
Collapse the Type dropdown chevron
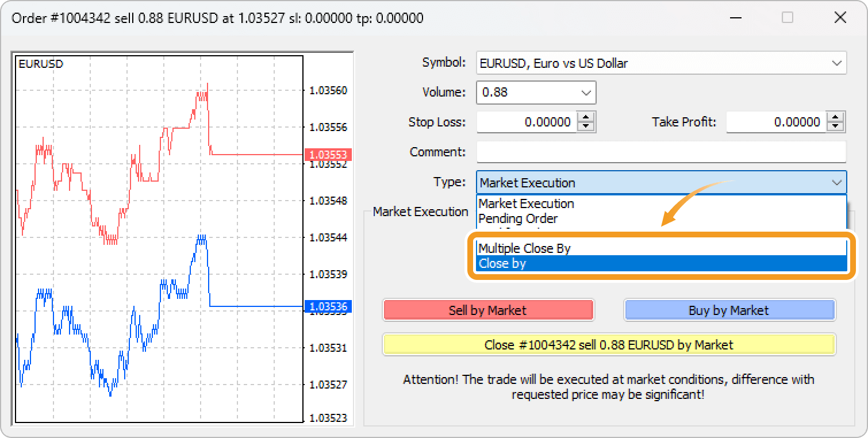836,183
